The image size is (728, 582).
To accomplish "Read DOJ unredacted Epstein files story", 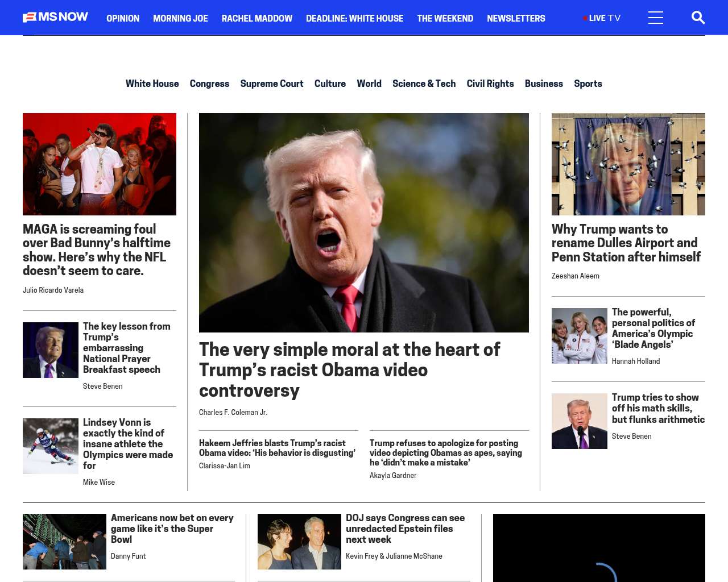I will 406,529.
